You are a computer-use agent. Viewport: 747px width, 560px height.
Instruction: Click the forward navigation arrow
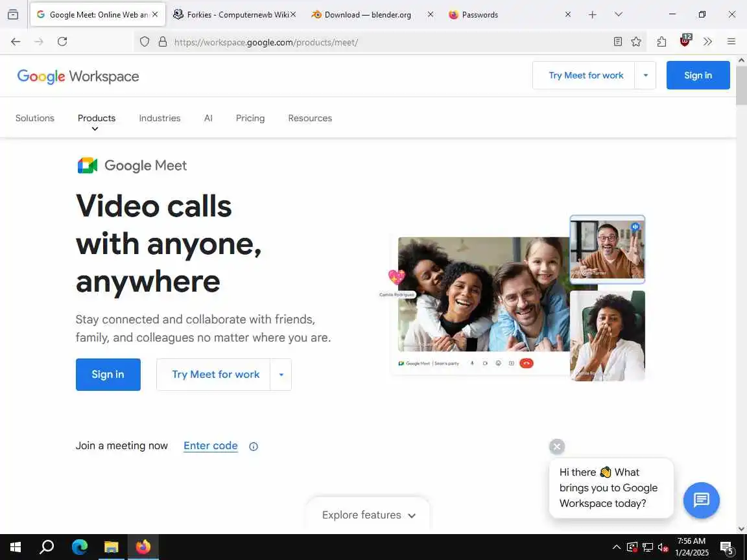click(x=39, y=42)
